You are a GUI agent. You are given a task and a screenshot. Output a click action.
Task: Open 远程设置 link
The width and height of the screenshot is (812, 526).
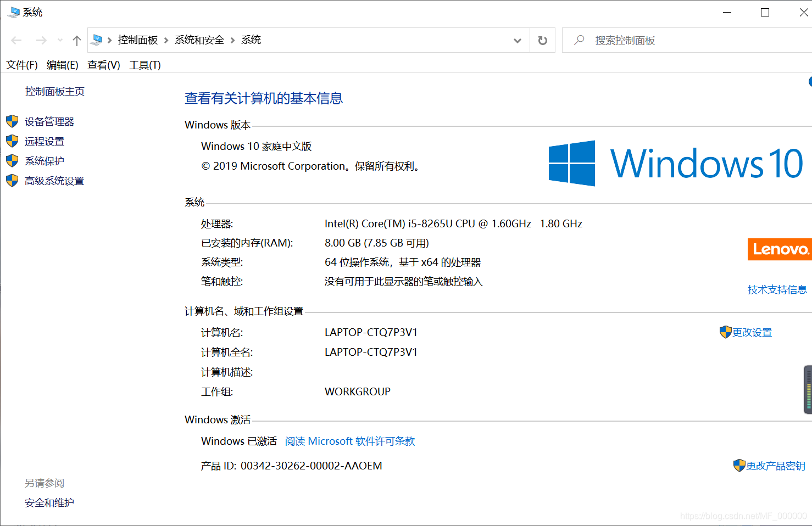tap(45, 141)
